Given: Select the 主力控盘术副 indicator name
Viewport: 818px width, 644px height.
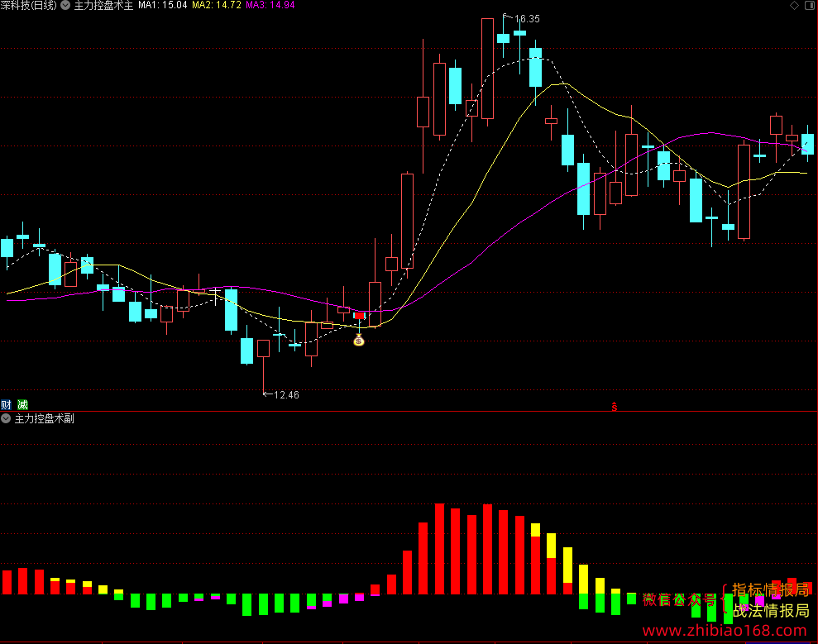Looking at the screenshot, I should [x=45, y=419].
